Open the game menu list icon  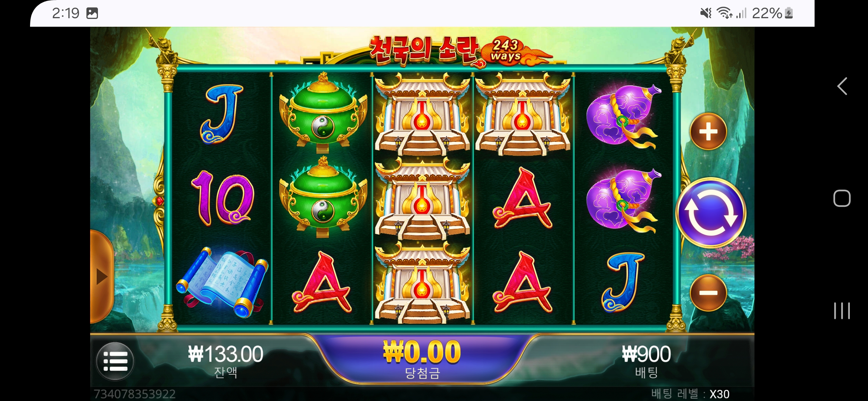[x=115, y=361]
